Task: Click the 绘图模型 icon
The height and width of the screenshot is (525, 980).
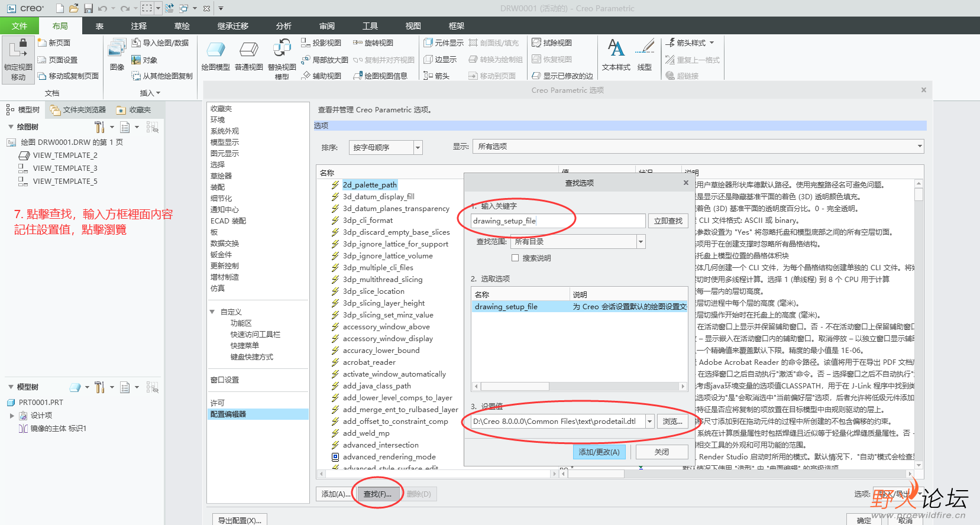Action: 215,50
